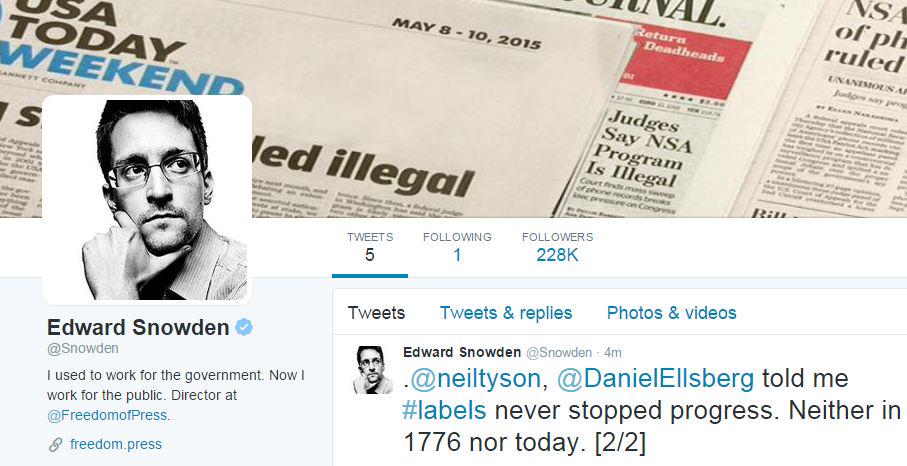Switch to the Tweets & replies tab
The image size is (907, 466).
(506, 313)
